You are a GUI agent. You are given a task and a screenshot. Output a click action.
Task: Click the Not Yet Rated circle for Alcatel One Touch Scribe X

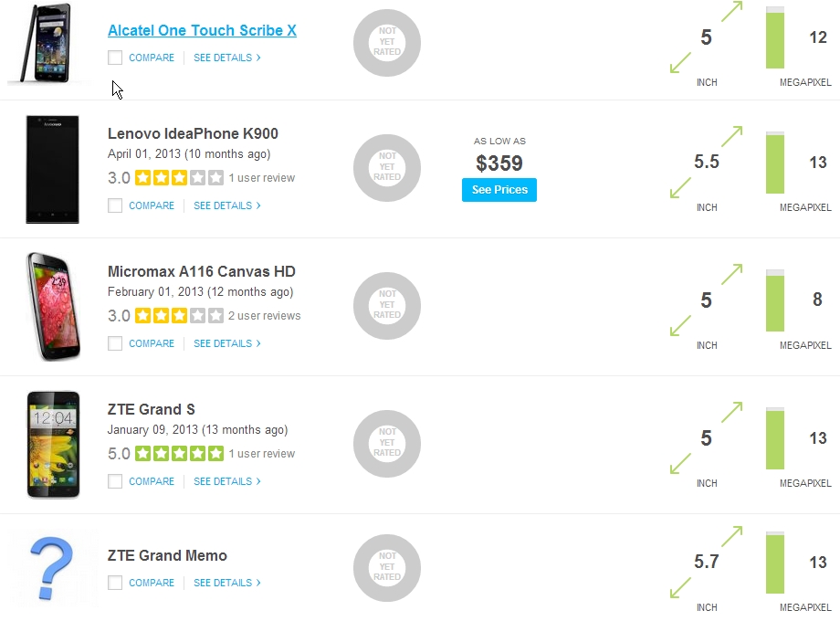tap(387, 42)
